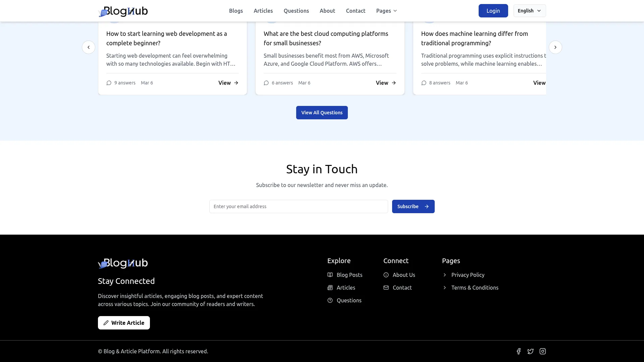
Task: Click the BlogHub logo in the navbar
Action: (x=123, y=11)
